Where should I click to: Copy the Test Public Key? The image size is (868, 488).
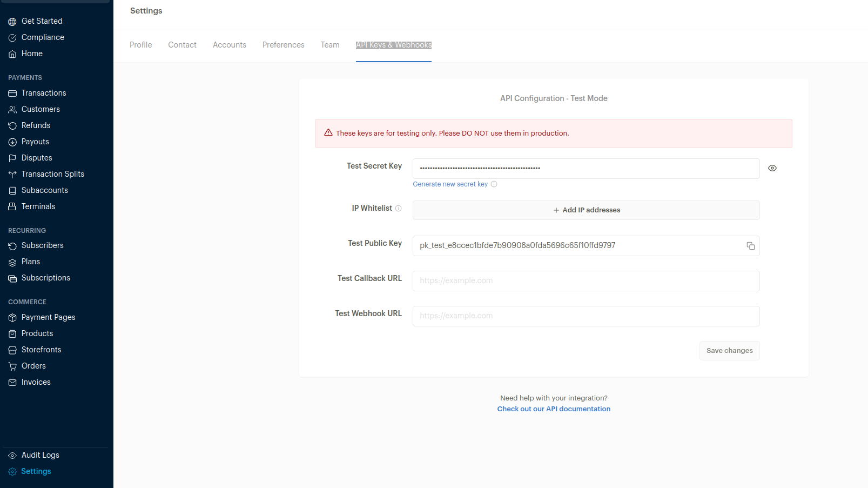750,246
